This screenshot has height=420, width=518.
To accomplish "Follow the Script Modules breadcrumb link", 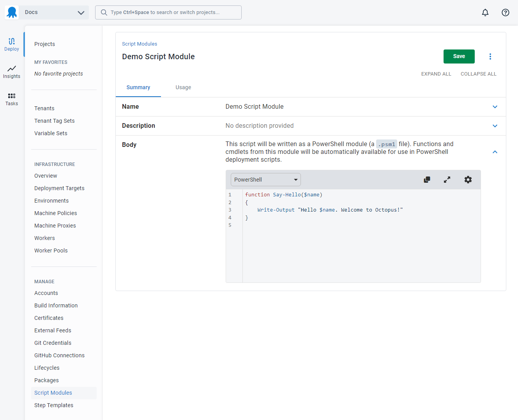I will 140,44.
